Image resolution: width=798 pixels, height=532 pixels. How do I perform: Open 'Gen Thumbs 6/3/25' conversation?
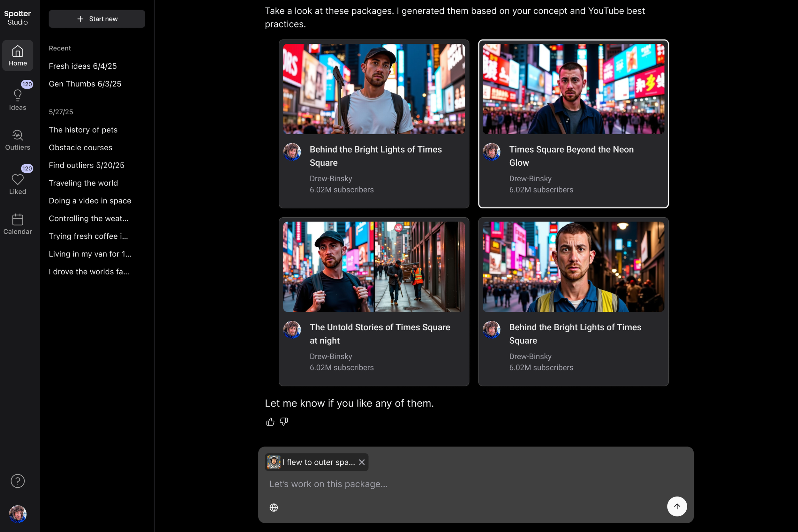pyautogui.click(x=85, y=84)
